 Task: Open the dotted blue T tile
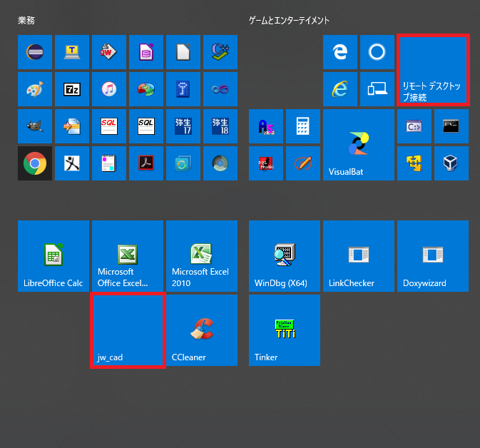[183, 89]
